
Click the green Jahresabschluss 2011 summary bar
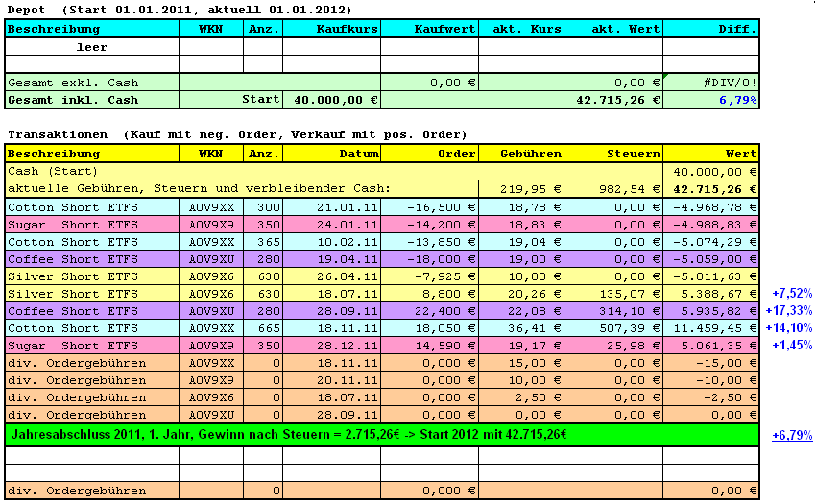click(x=382, y=434)
